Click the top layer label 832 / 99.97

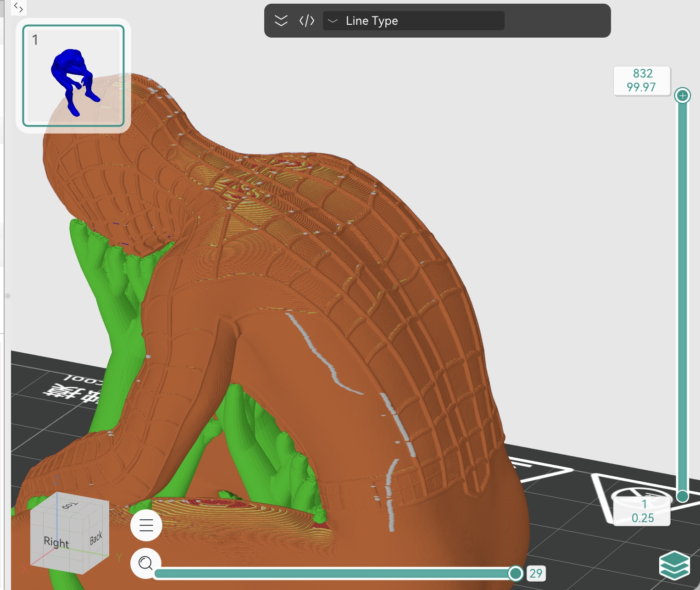[x=642, y=81]
